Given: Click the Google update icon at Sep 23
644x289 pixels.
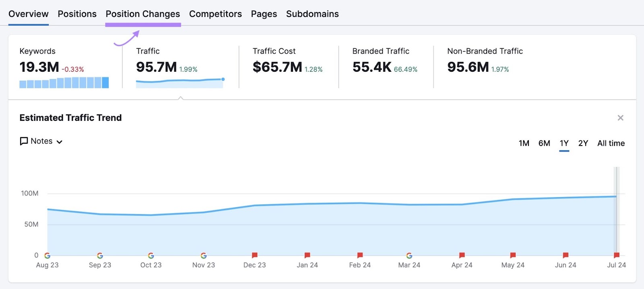Looking at the screenshot, I should 100,256.
